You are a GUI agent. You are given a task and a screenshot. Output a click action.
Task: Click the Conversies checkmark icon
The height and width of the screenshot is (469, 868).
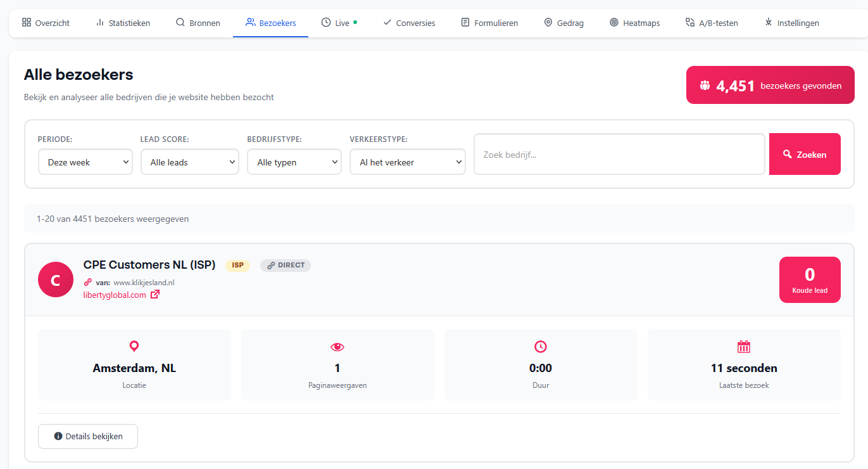pyautogui.click(x=387, y=22)
